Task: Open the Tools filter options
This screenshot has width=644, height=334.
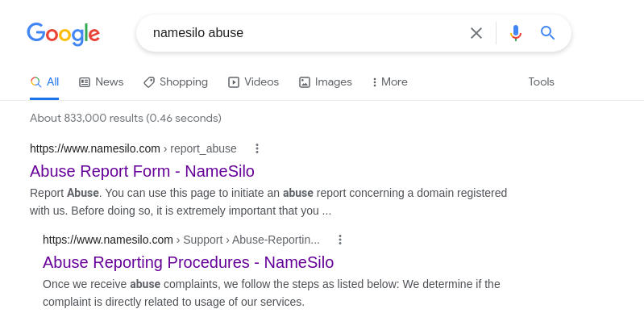Action: pyautogui.click(x=541, y=81)
